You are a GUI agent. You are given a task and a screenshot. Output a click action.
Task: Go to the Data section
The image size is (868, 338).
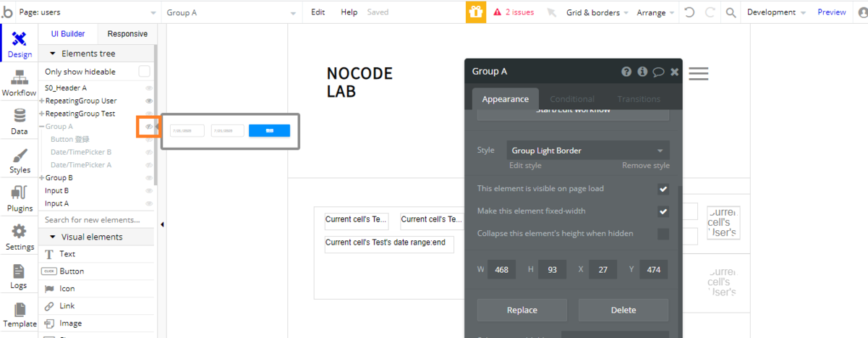[20, 121]
